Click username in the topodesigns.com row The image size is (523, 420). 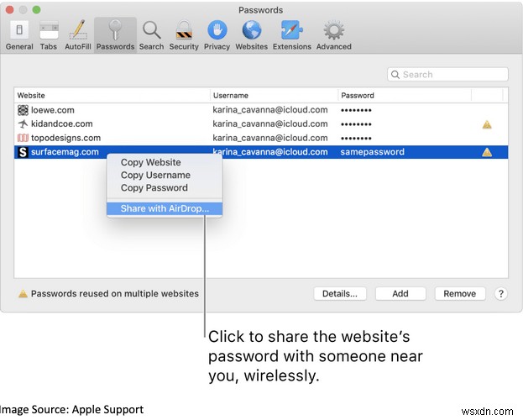[270, 138]
